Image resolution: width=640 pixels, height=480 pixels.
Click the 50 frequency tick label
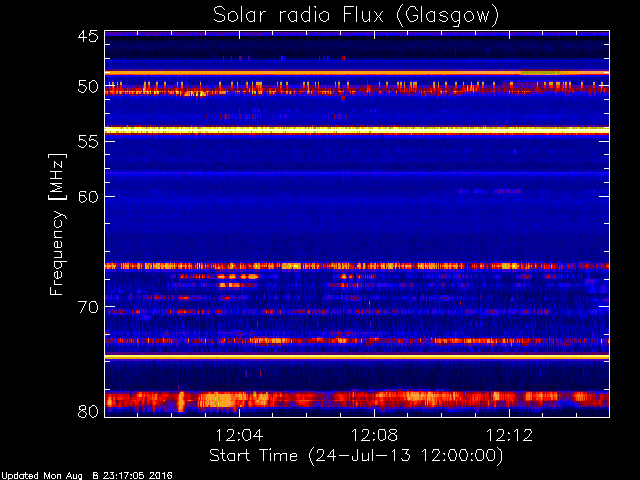coord(88,87)
